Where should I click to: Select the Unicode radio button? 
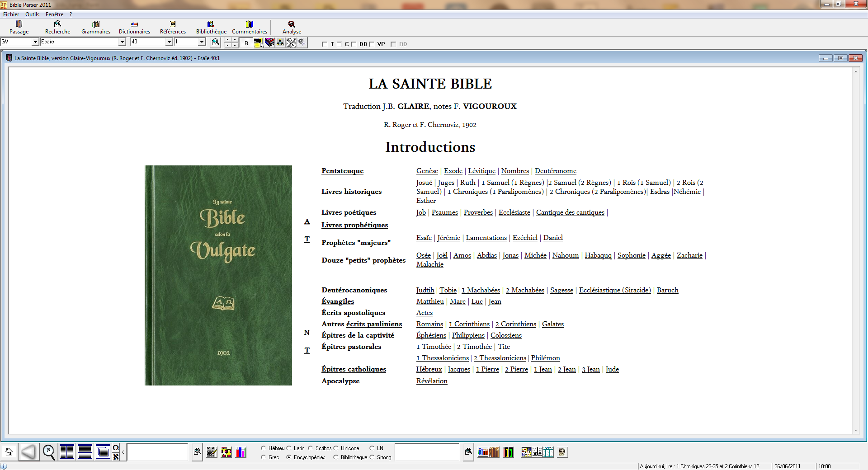click(x=336, y=448)
